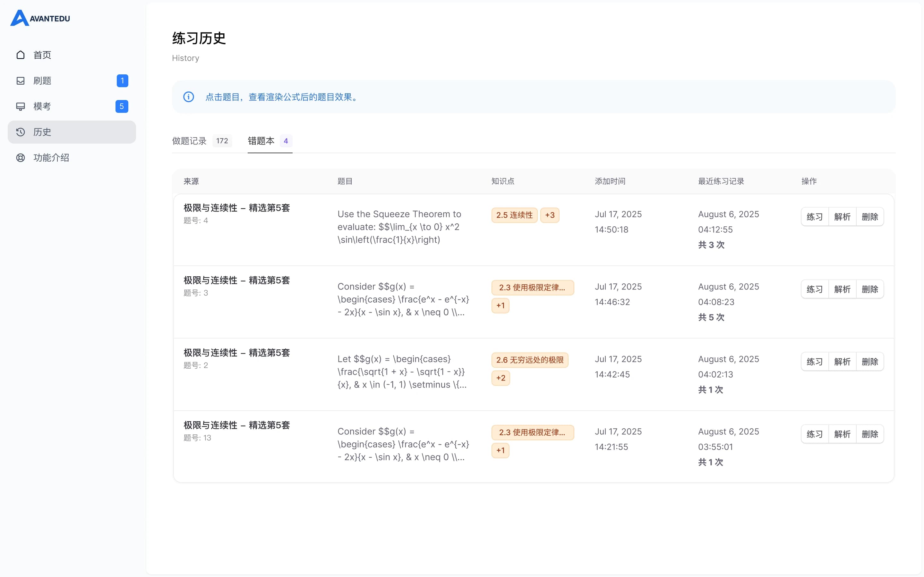Expand the +2 tags on question 2
This screenshot has width=924, height=577.
[x=501, y=378]
